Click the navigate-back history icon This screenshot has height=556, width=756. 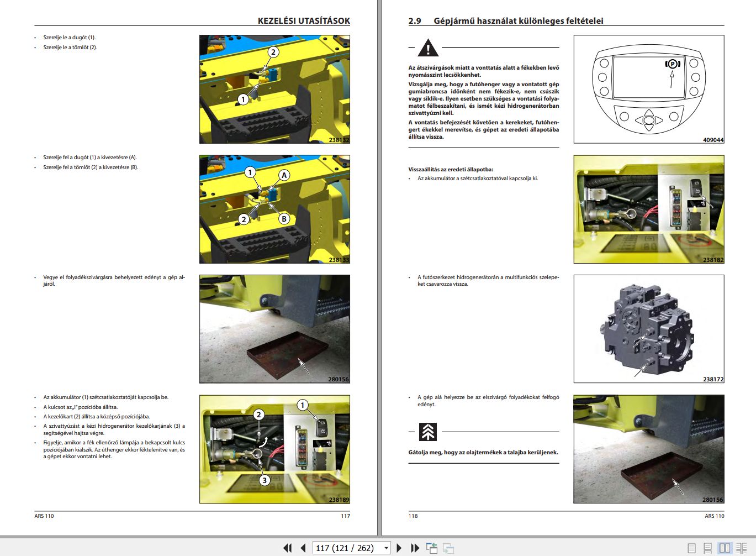[x=431, y=548]
